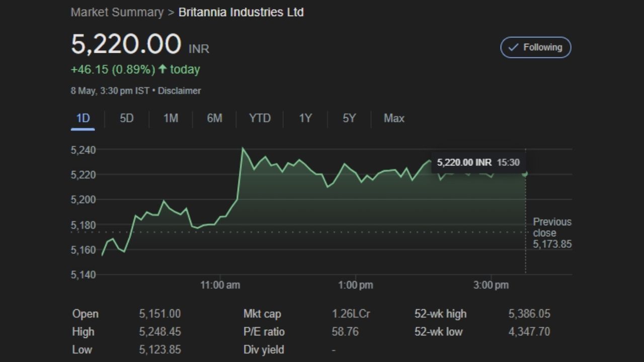Image resolution: width=644 pixels, height=362 pixels.
Task: Click the green up arrow beside today
Action: point(162,69)
